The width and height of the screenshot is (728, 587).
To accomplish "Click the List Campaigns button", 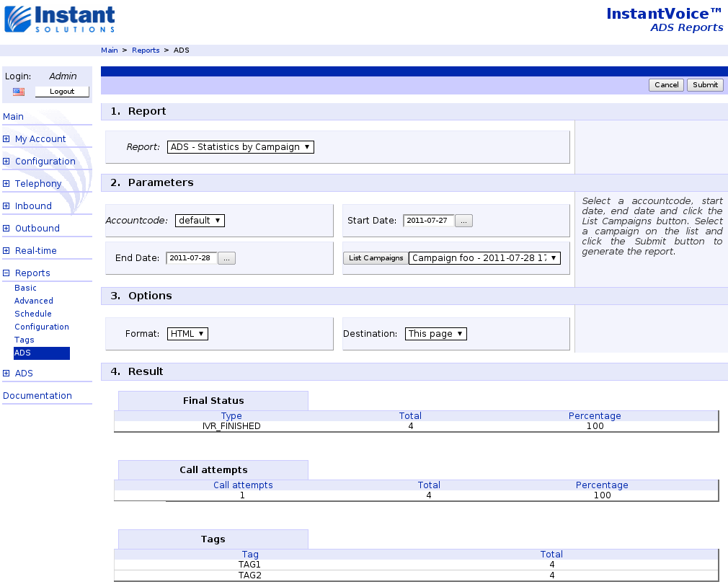I will click(376, 258).
